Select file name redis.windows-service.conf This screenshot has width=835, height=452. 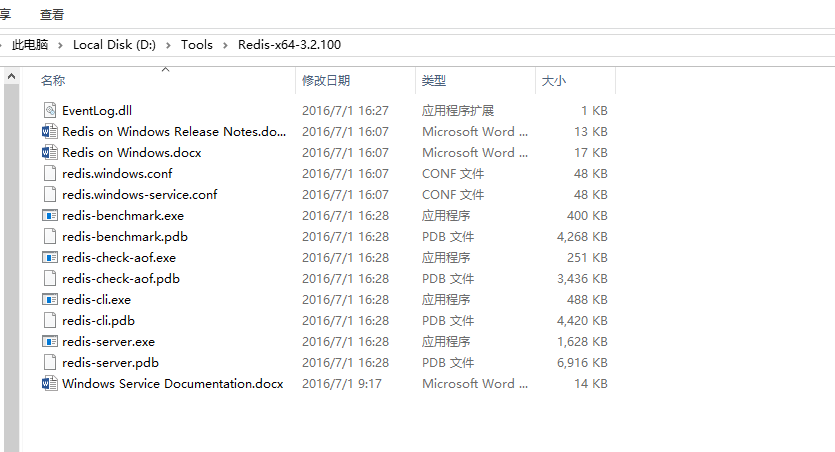(x=140, y=194)
